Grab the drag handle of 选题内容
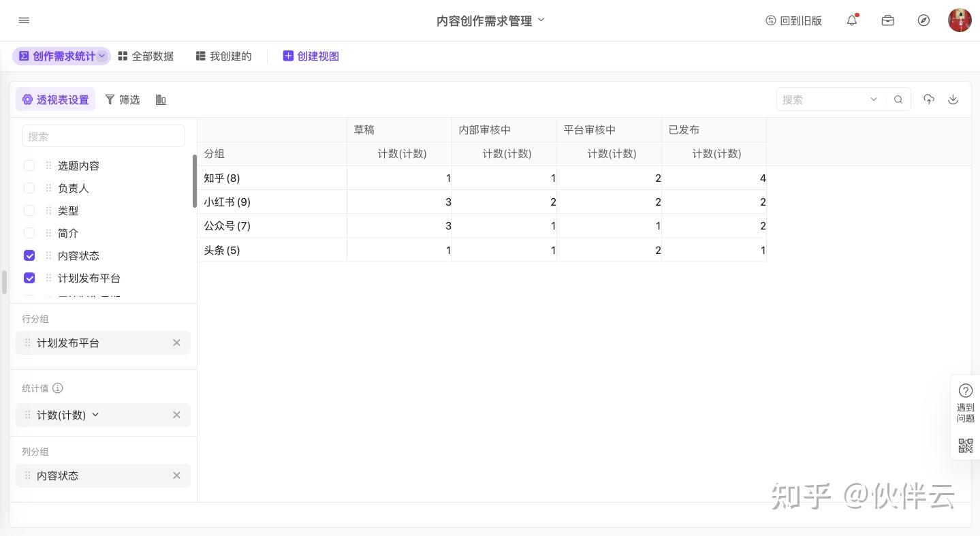Screen dimensions: 980x536 (x=48, y=165)
